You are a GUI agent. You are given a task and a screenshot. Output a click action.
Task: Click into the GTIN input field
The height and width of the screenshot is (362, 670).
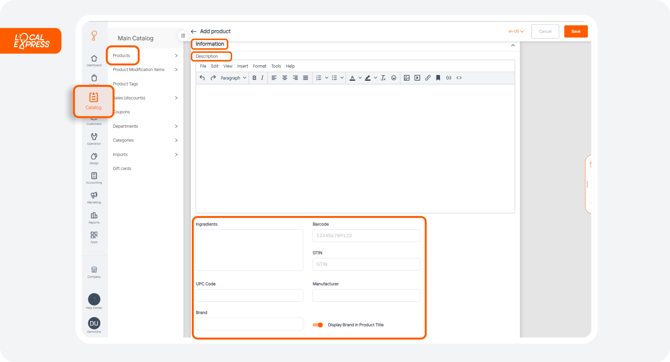click(x=366, y=264)
